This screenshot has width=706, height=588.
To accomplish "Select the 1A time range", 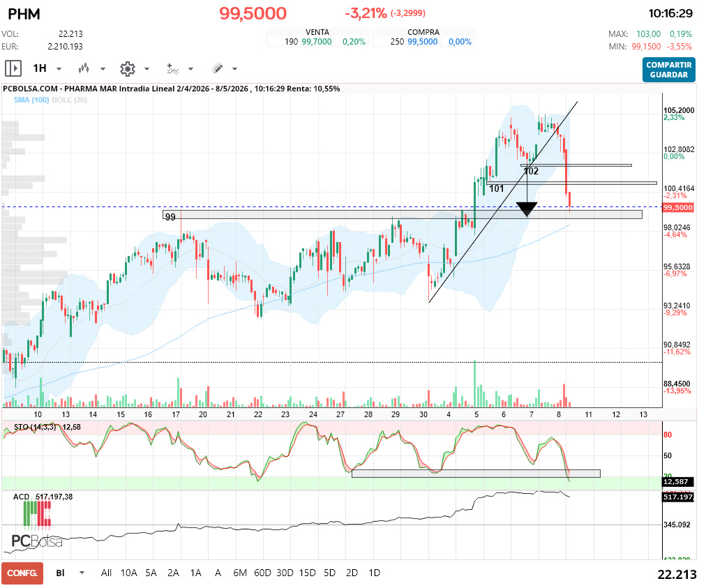I will pos(195,573).
